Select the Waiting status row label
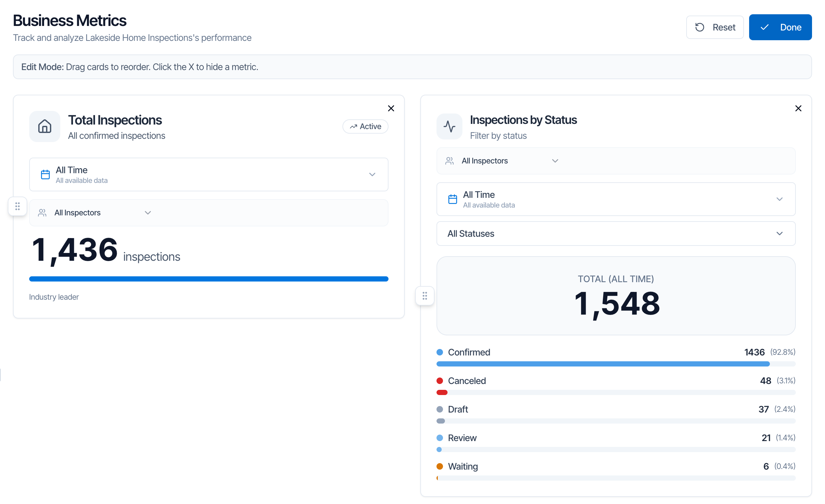Screen dimensions: 825x504 (x=463, y=466)
